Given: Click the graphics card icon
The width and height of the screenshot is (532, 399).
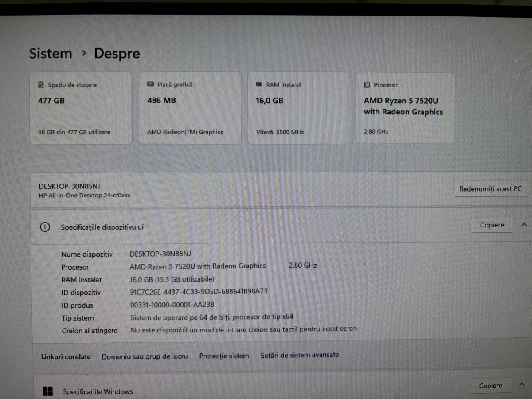Looking at the screenshot, I should coord(150,85).
